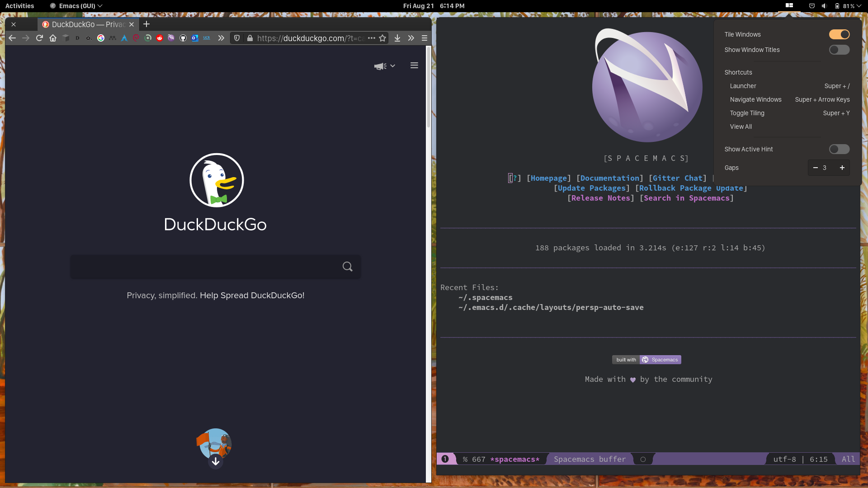Enable the Show Window Titles switch

839,50
